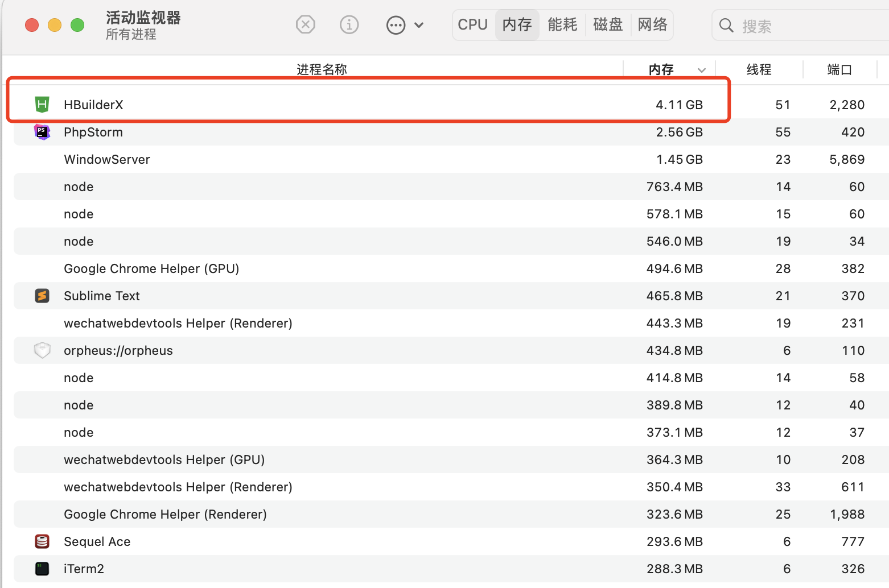This screenshot has height=588, width=889.
Task: Sort by 线程 column header
Action: point(759,69)
